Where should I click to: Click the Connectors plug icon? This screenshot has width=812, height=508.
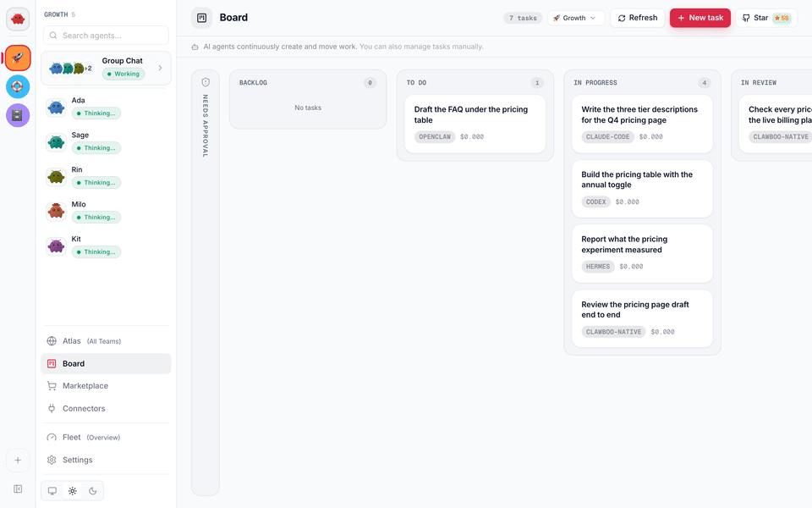pos(52,408)
